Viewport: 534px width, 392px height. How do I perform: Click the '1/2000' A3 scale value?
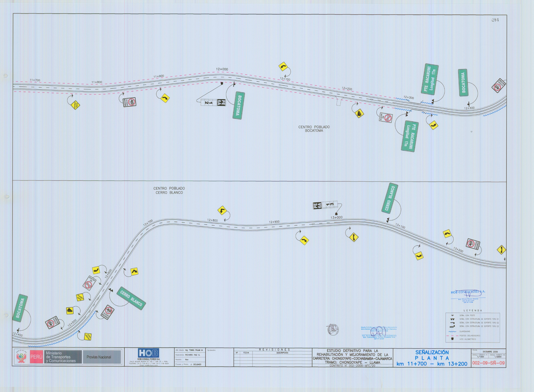pyautogui.click(x=498, y=357)
